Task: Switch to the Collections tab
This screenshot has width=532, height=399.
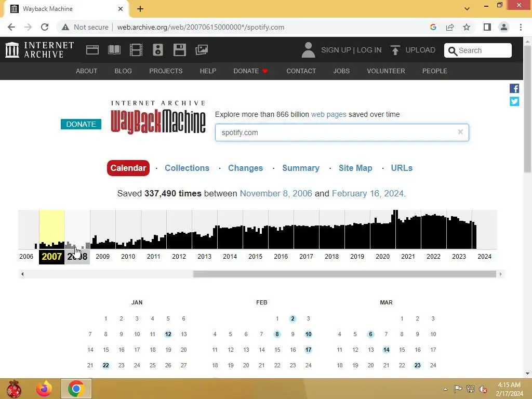Action: pos(187,168)
